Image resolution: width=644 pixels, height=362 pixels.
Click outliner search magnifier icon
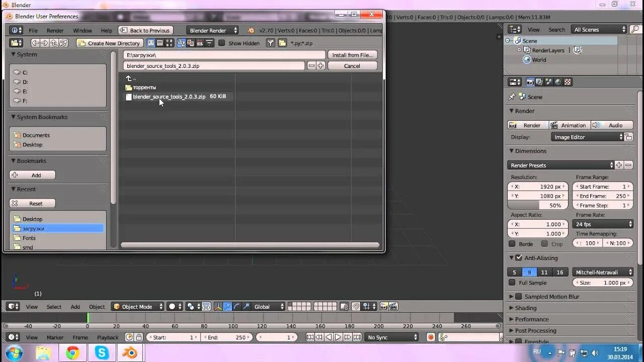[636, 30]
